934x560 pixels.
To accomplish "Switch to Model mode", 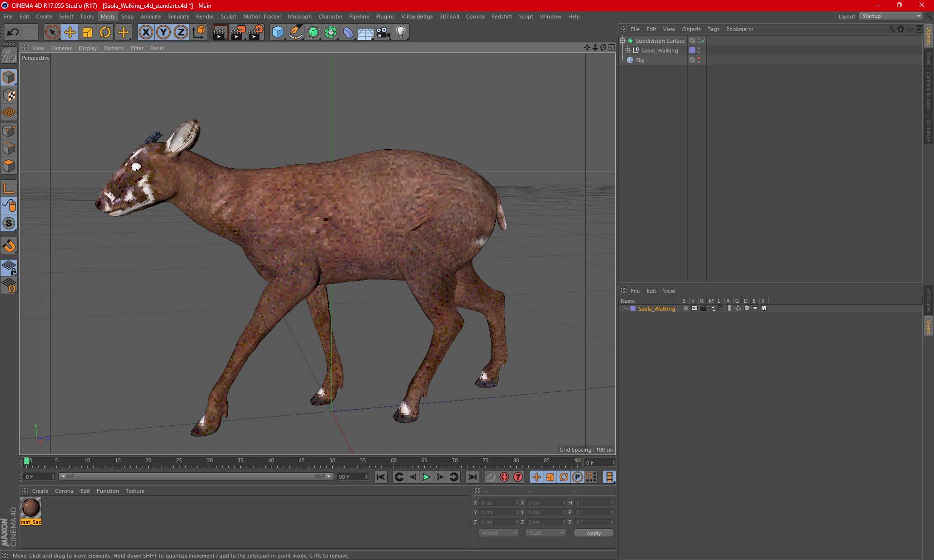I will [9, 77].
